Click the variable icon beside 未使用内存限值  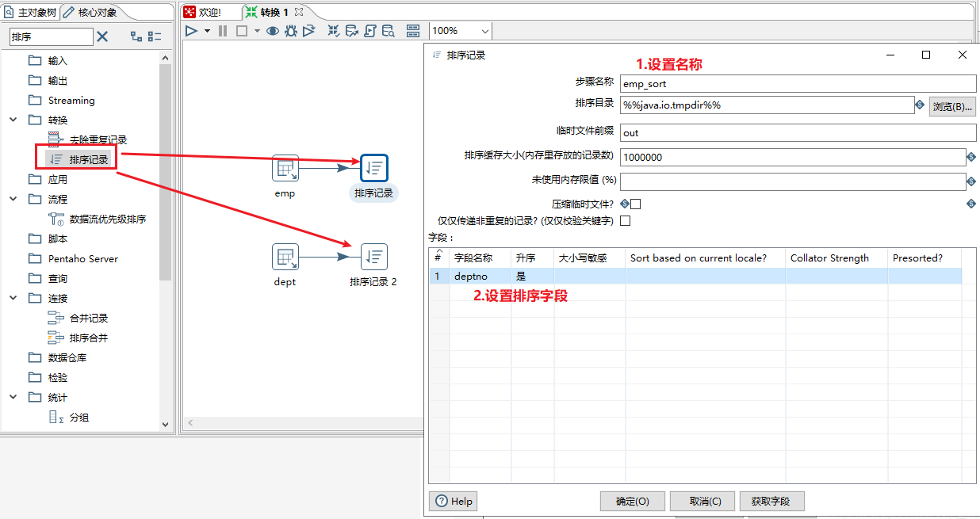[x=971, y=181]
